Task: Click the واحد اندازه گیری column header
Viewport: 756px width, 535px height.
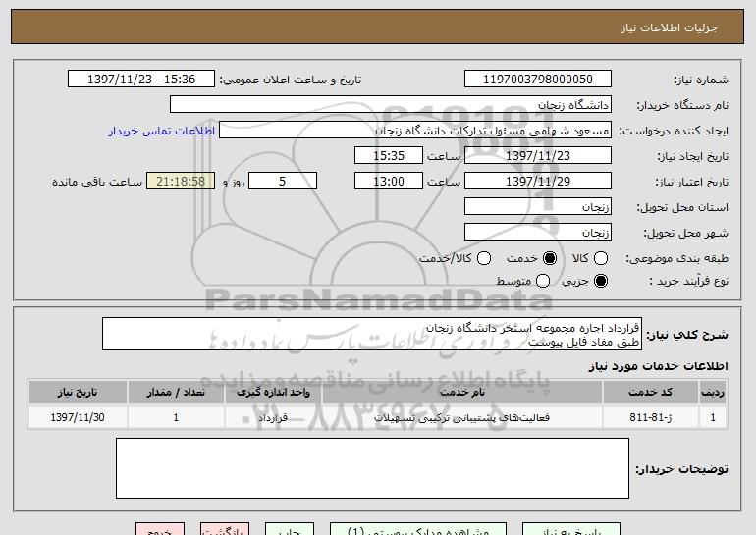Action: click(273, 393)
